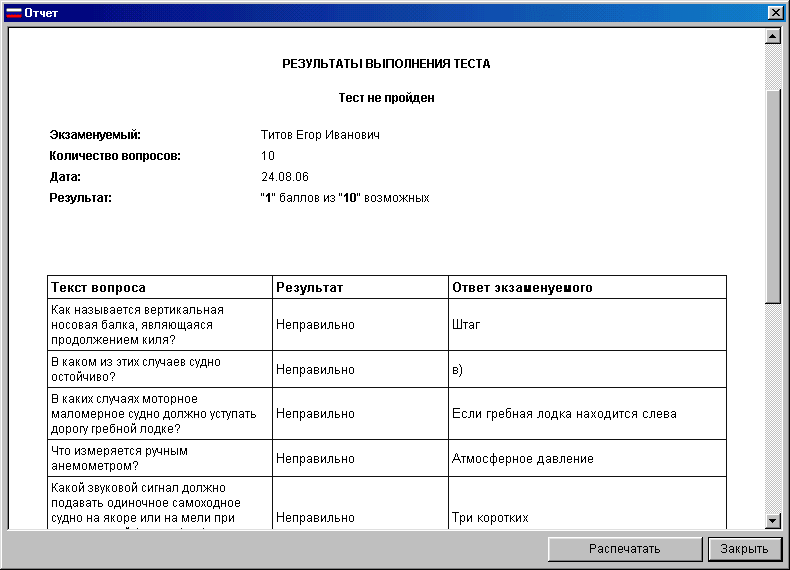
Task: Select the Атмосферное давление answer cell
Action: click(522, 459)
